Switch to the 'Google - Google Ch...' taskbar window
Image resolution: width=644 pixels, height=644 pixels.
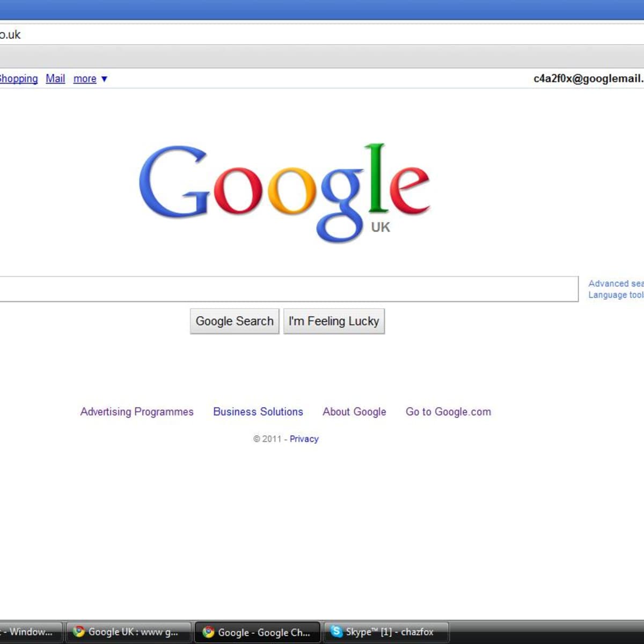pyautogui.click(x=258, y=632)
